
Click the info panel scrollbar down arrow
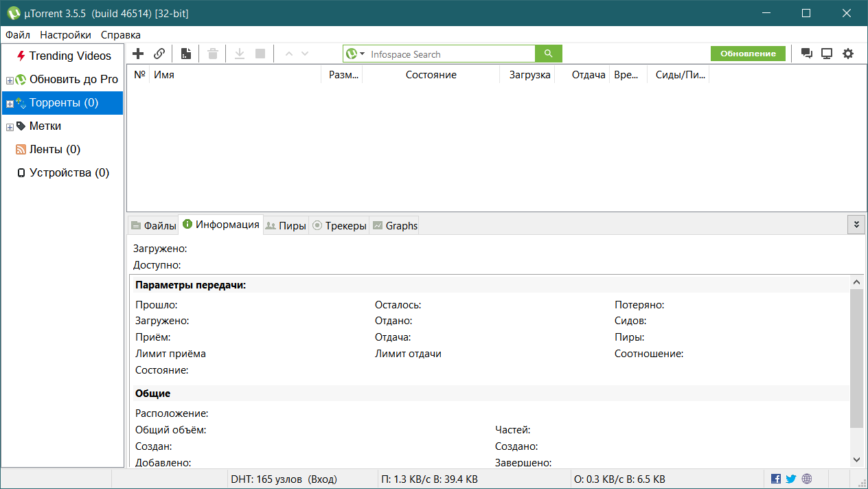(x=856, y=459)
